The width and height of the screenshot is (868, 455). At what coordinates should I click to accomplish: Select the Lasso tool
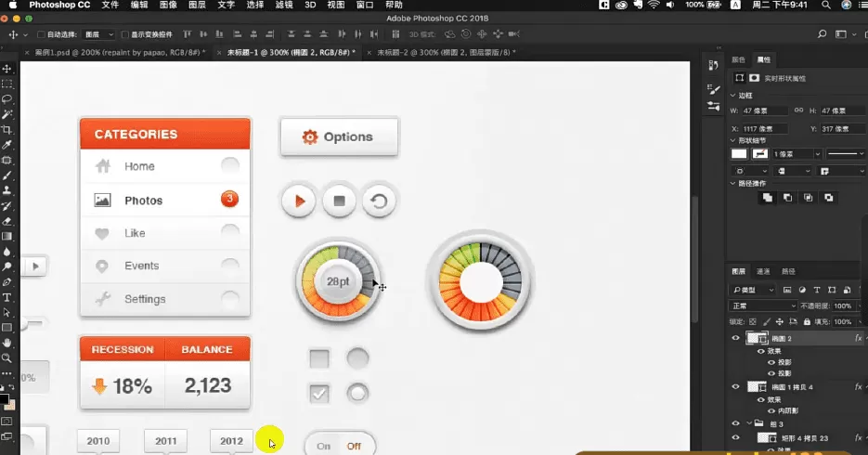(6, 98)
